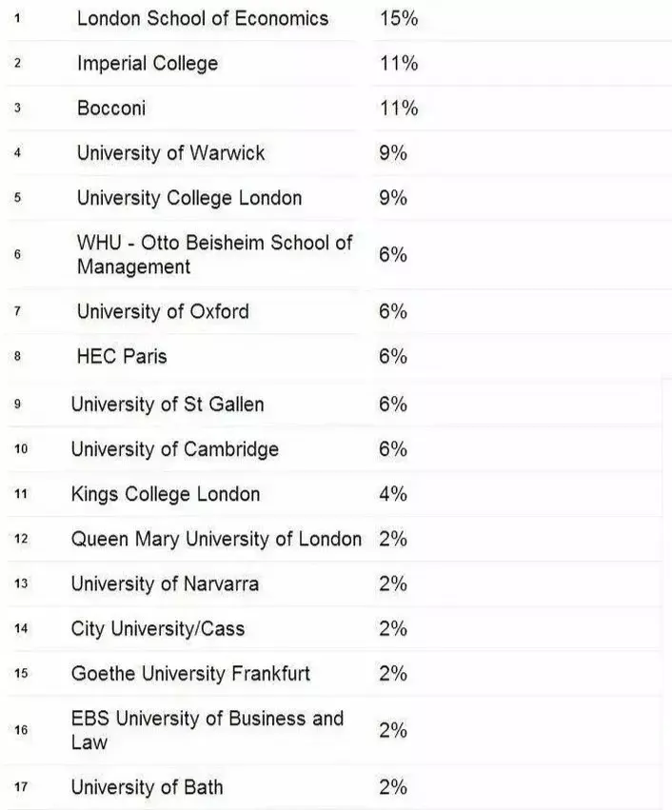Click the 15% value in first row
Image resolution: width=672 pixels, height=810 pixels.
[x=398, y=19]
